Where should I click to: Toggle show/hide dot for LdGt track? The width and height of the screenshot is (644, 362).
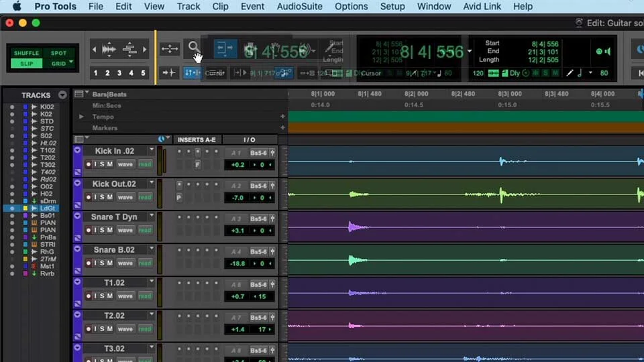12,208
